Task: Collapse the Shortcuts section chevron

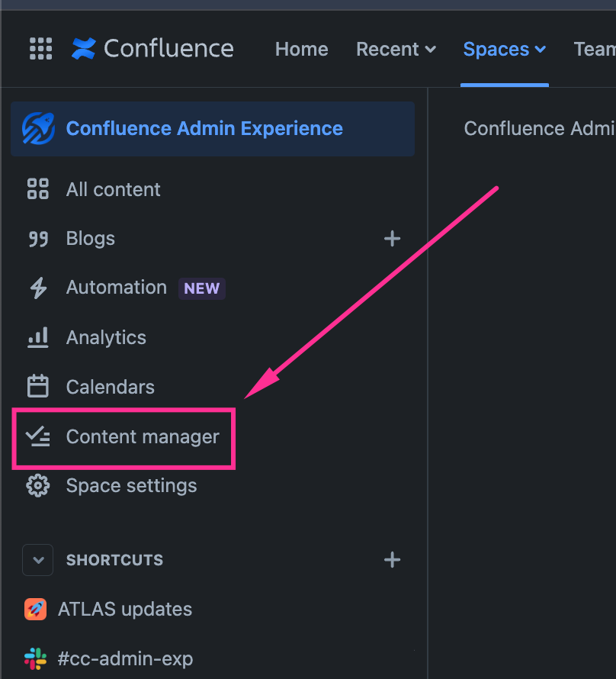Action: (38, 560)
